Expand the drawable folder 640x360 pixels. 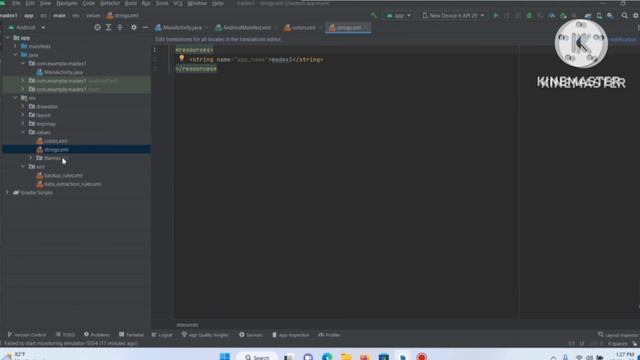tap(23, 106)
